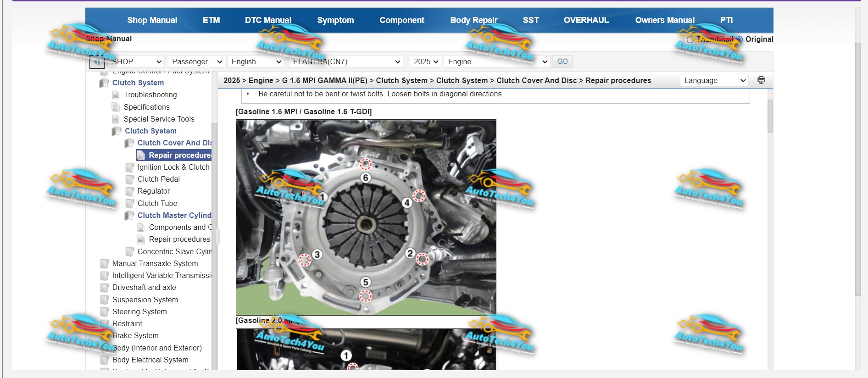The width and height of the screenshot is (868, 378).
Task: Click the Specifications document icon
Action: [116, 107]
